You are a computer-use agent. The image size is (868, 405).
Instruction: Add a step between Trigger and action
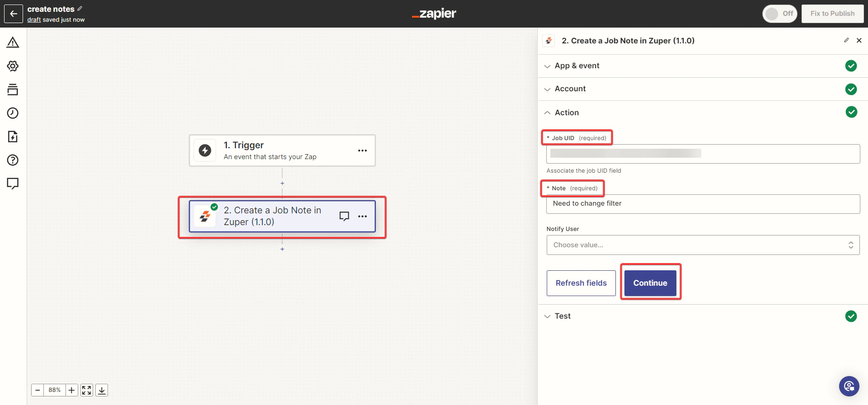[x=282, y=184]
